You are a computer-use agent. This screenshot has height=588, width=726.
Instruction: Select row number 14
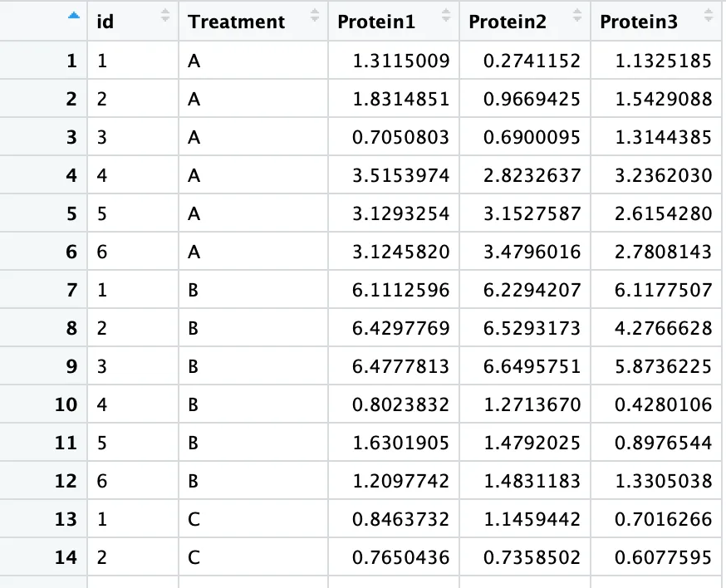coord(66,557)
